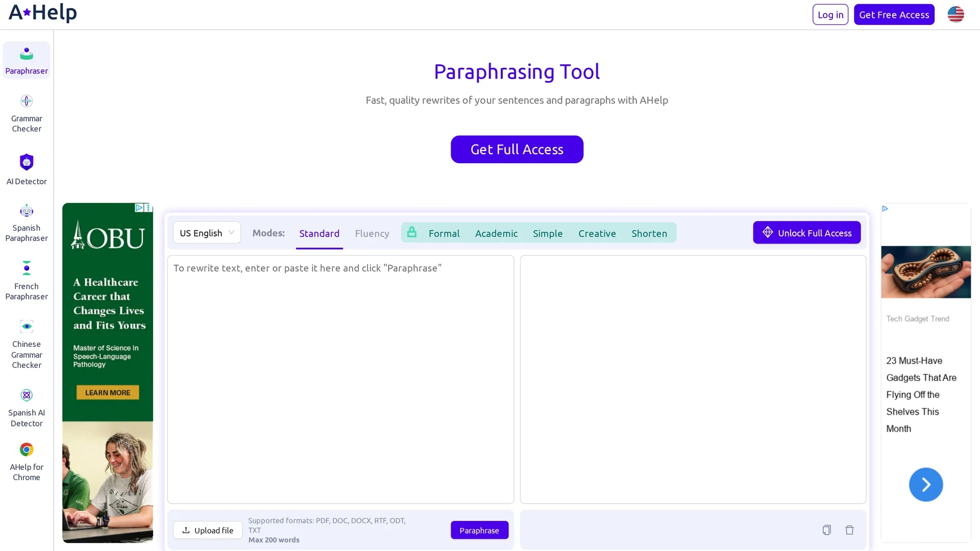Viewport: 980px width, 551px height.
Task: Click the paraphrased output text area
Action: (693, 379)
